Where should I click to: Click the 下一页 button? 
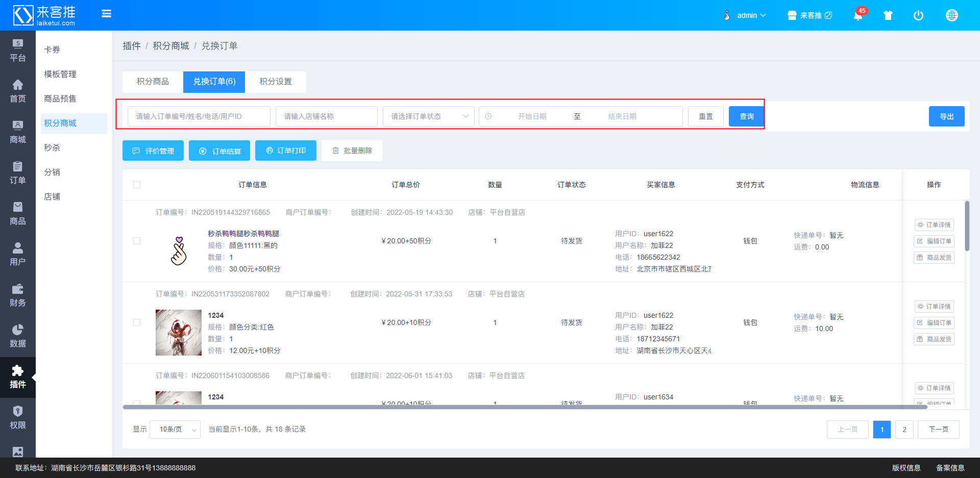939,430
